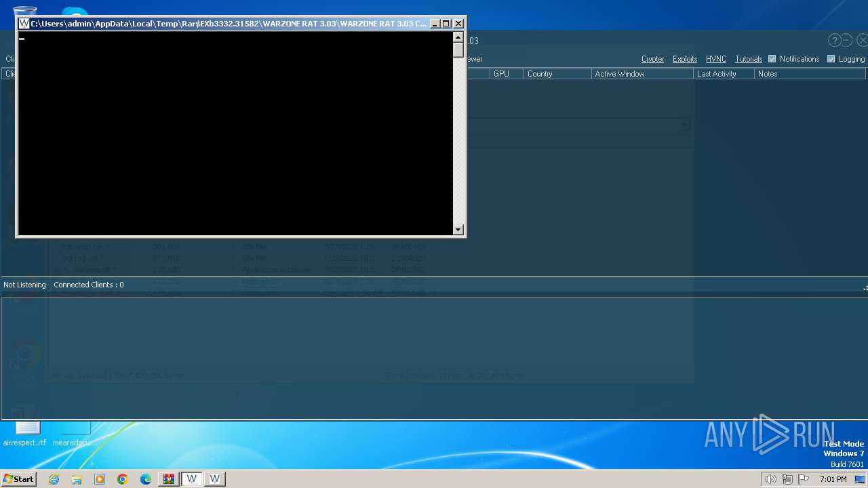The height and width of the screenshot is (488, 868).
Task: Launch Google Chrome from the taskbar
Action: pos(123,479)
